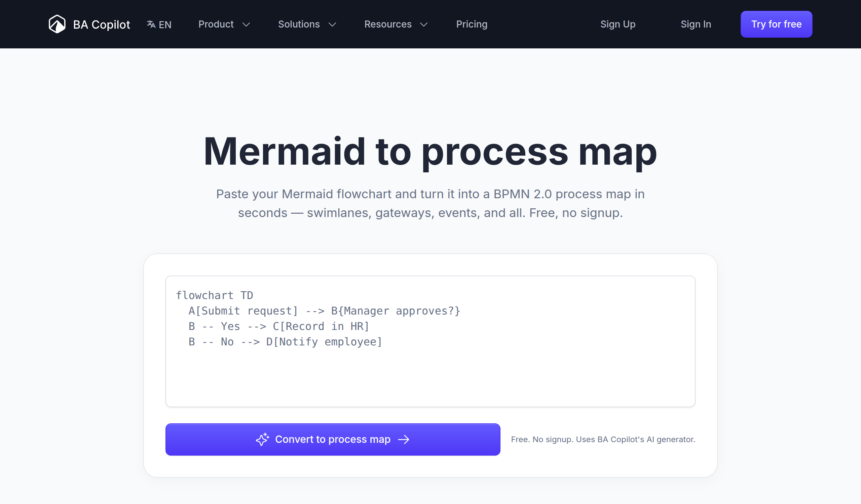Focus the Mermaid flowchart code text area
Image resolution: width=861 pixels, height=504 pixels.
(x=430, y=341)
